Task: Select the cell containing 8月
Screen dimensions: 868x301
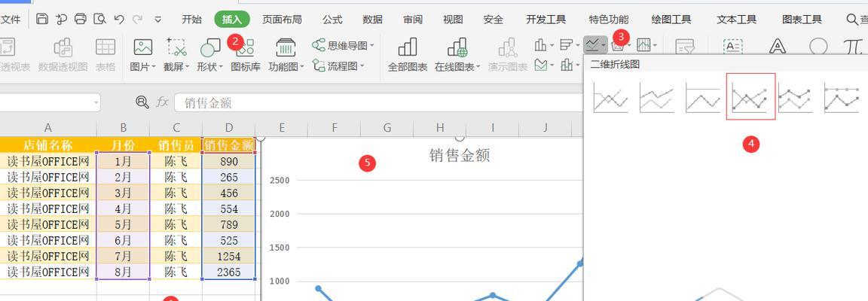Action: click(x=123, y=272)
